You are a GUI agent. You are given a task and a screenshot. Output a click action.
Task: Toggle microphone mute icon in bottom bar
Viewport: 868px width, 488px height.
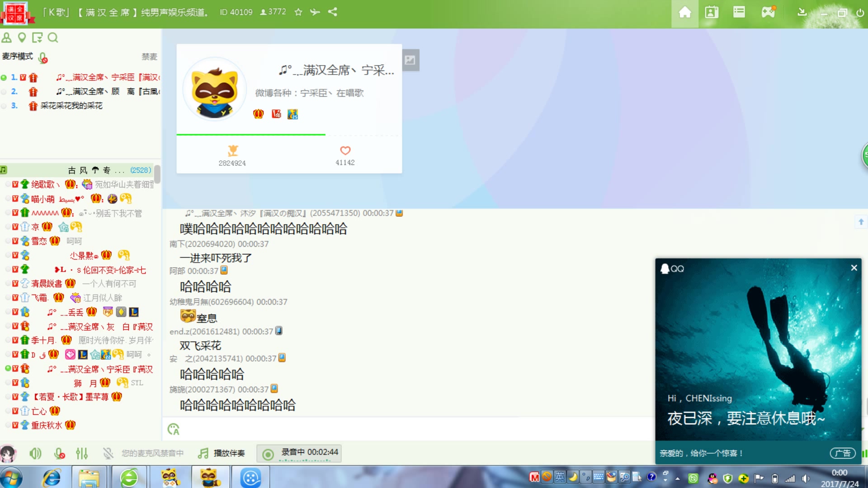tap(59, 453)
